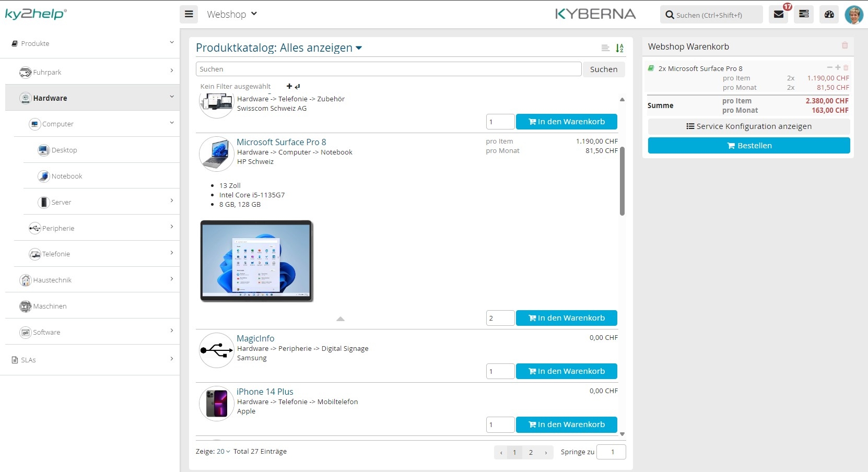Open the server list icon in header

pyautogui.click(x=804, y=14)
